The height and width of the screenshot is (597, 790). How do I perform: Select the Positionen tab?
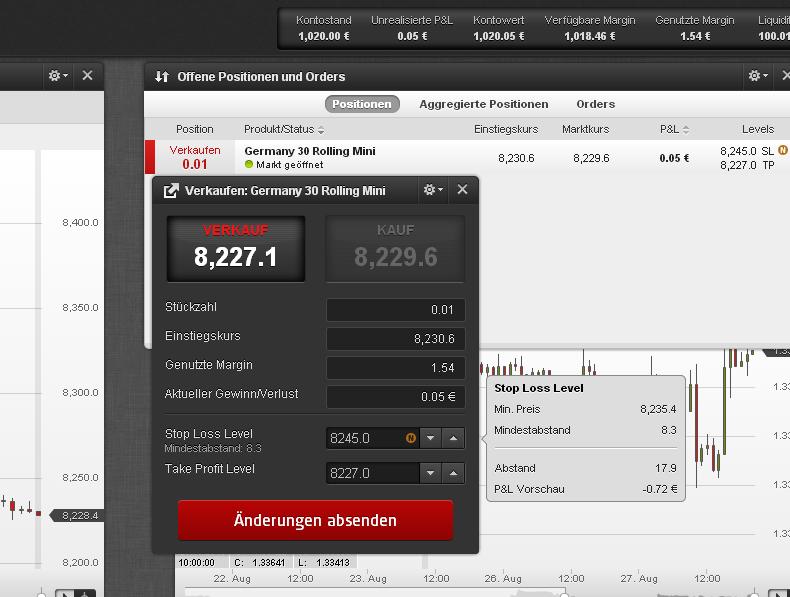tap(362, 104)
